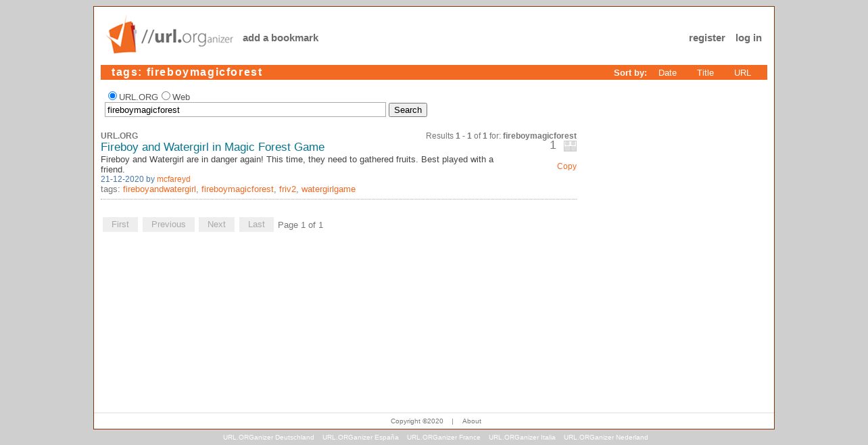Open the fireboyandwatergirl tag

pyautogui.click(x=160, y=189)
